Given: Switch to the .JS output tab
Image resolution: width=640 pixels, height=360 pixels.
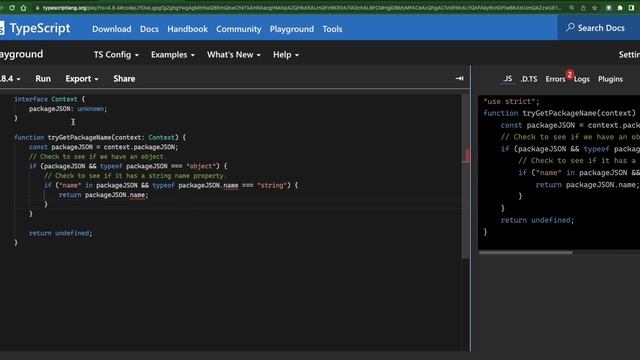Looking at the screenshot, I should point(507,79).
